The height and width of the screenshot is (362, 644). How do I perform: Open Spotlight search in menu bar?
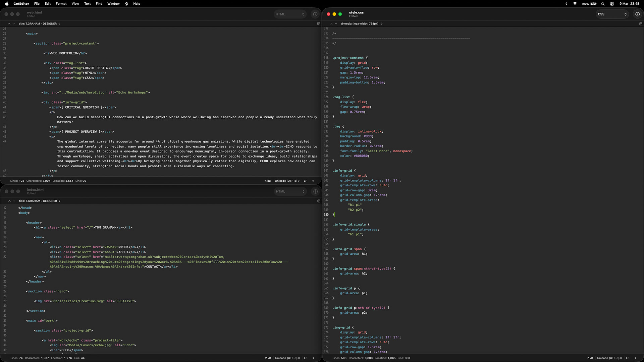click(x=603, y=4)
